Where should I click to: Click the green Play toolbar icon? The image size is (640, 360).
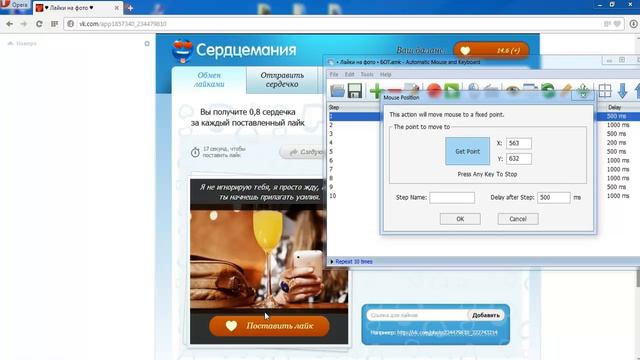452,90
